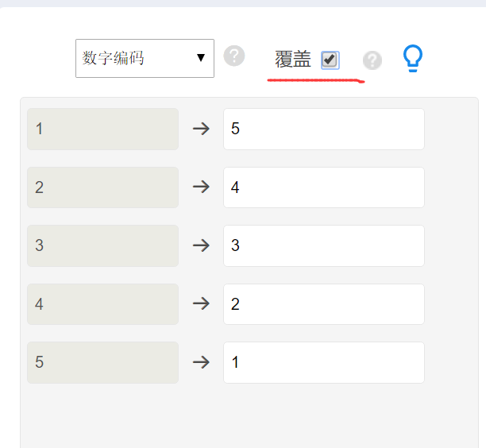Select the white input field containing 3
Viewport: 486px width, 448px height.
click(323, 245)
